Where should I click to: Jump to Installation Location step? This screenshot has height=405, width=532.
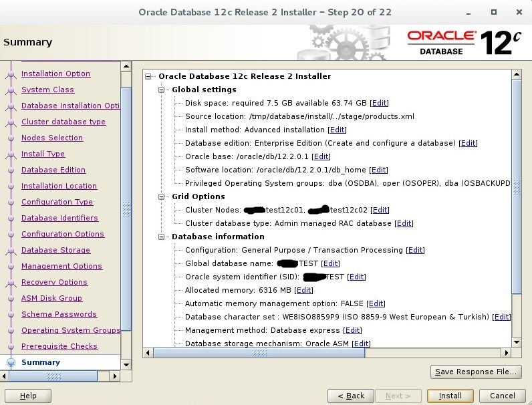pyautogui.click(x=59, y=186)
